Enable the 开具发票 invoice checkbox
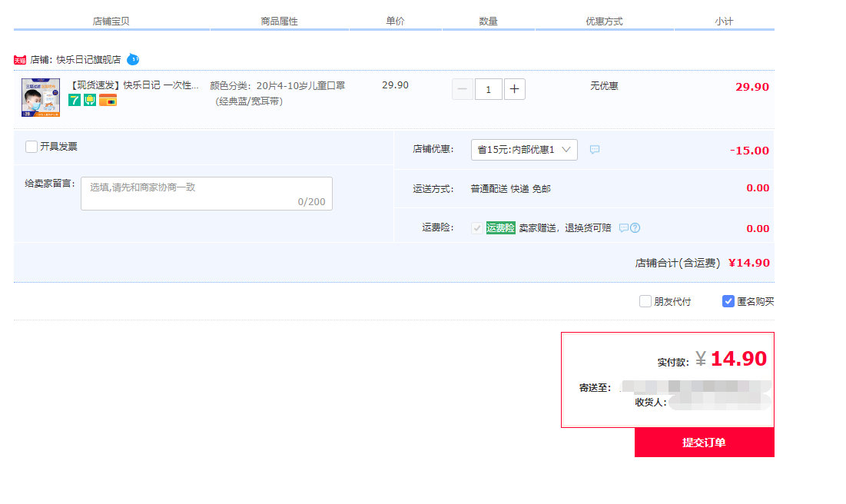Viewport: 846px width, 504px height. pos(32,147)
